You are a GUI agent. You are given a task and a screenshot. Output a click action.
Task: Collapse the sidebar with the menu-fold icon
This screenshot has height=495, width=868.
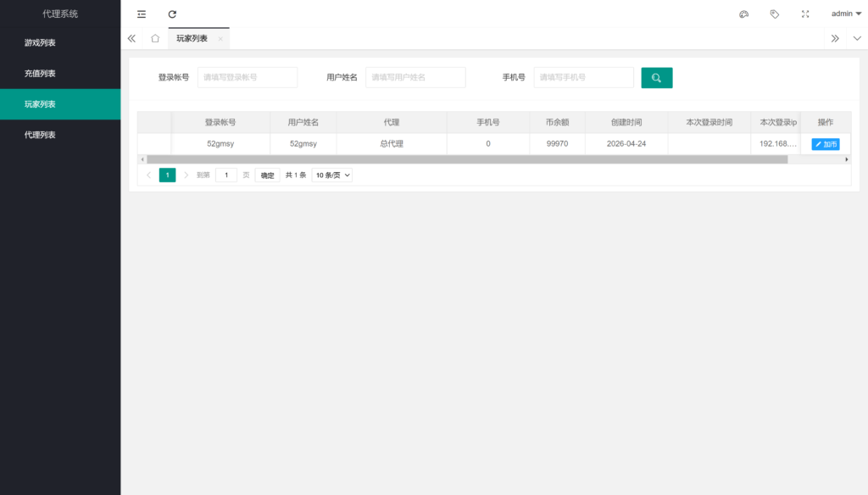click(x=142, y=14)
